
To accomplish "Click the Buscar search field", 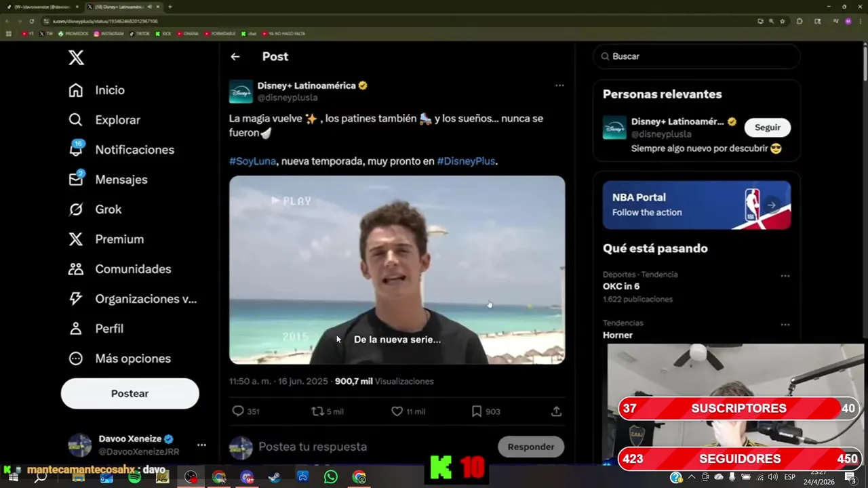I will click(x=696, y=56).
